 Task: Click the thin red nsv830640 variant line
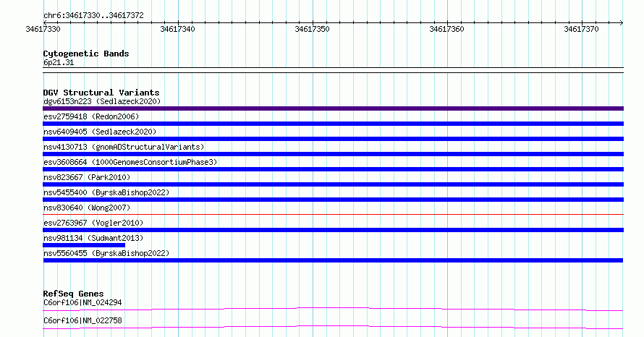(x=333, y=214)
